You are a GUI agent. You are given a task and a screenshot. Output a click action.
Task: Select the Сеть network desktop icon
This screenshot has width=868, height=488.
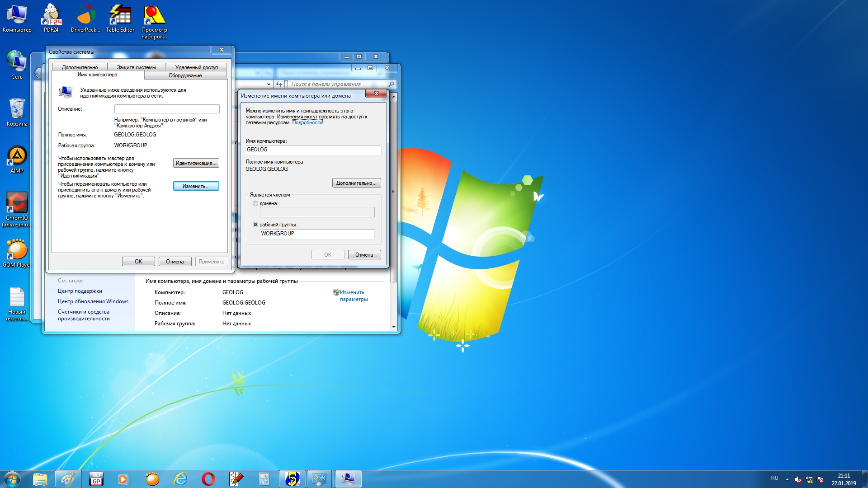tap(17, 65)
